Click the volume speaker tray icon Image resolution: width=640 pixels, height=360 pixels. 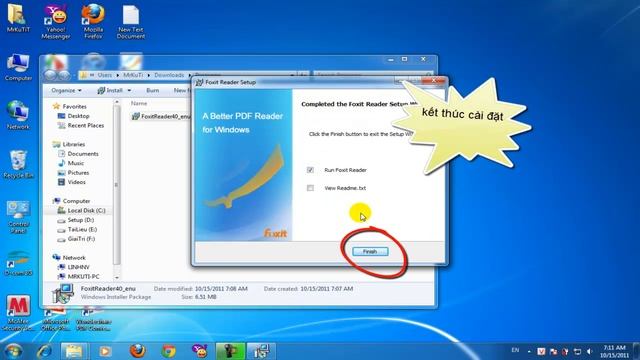pos(589,351)
